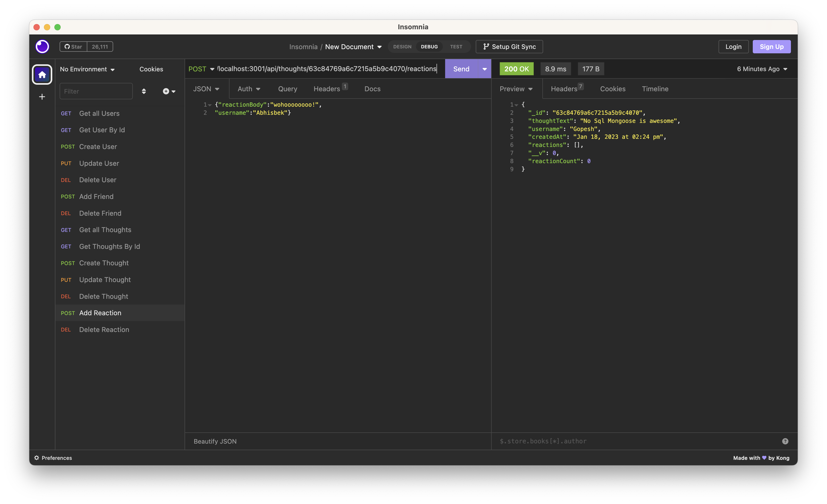Select the Delete Reaction request
This screenshot has height=504, width=827.
click(119, 330)
